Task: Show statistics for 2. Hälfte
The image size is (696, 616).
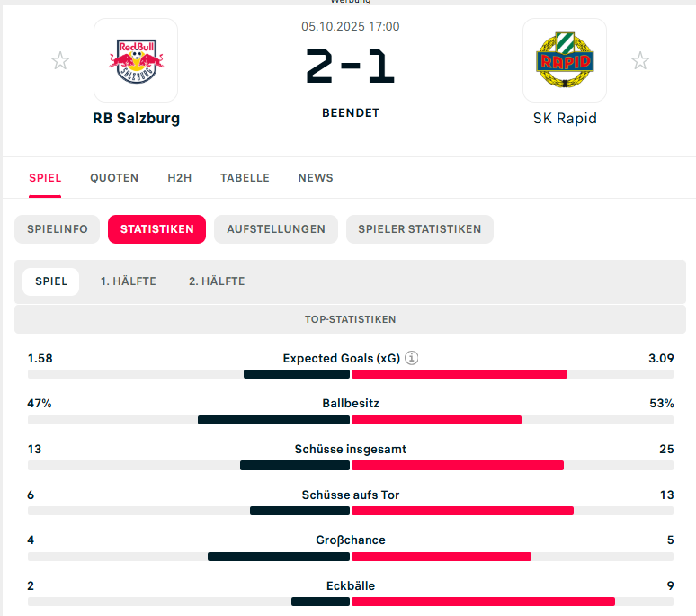Action: (217, 281)
